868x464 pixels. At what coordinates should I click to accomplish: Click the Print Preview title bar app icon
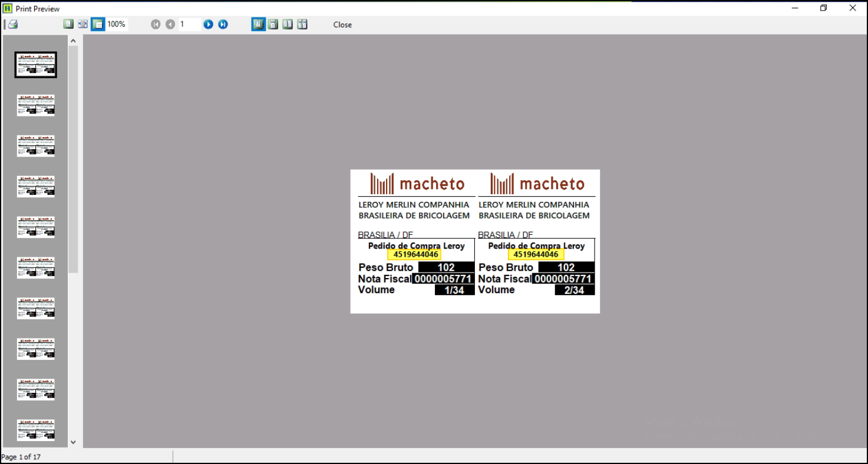click(x=8, y=8)
